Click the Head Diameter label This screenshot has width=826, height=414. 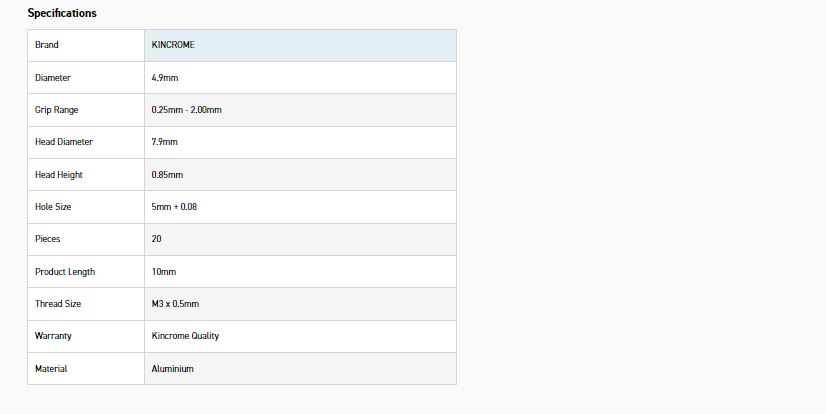tap(64, 142)
